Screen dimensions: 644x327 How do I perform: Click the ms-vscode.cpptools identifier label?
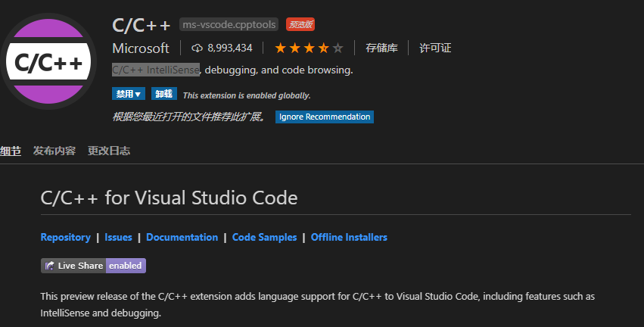(229, 24)
